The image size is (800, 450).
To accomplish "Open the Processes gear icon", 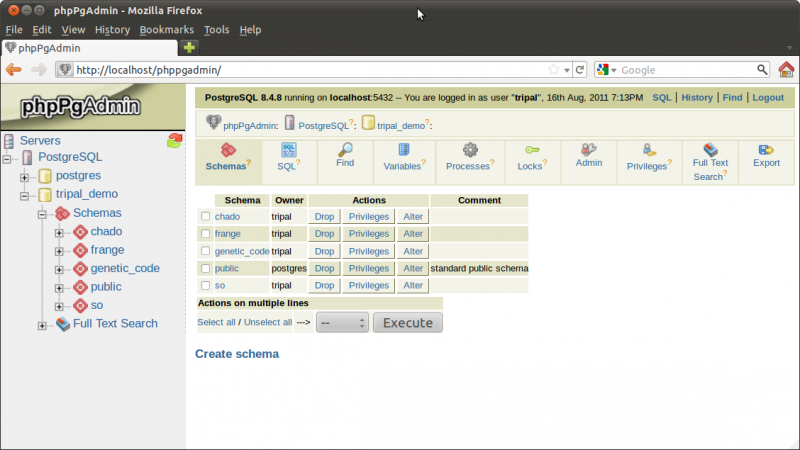I will click(x=470, y=150).
